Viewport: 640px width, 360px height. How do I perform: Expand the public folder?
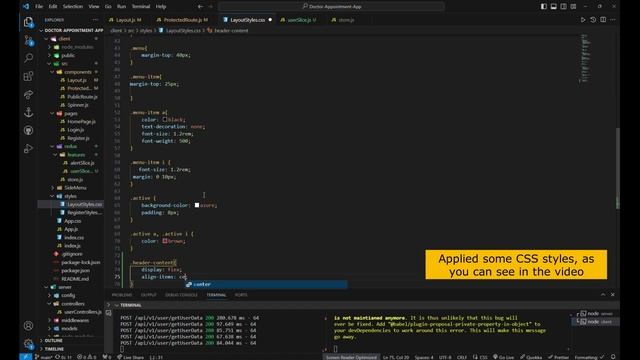coord(68,56)
